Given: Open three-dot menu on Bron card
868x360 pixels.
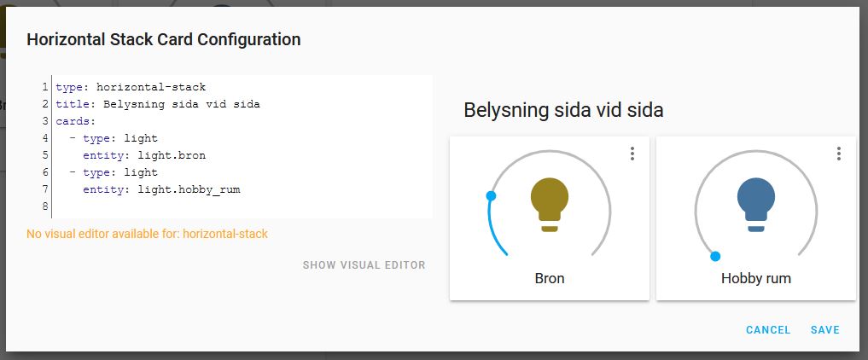Looking at the screenshot, I should [632, 154].
